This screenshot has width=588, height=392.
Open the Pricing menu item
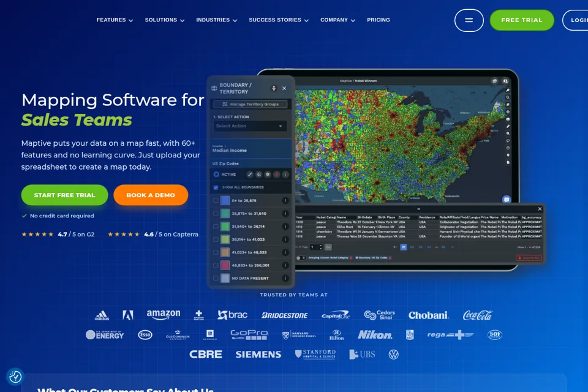tap(379, 20)
